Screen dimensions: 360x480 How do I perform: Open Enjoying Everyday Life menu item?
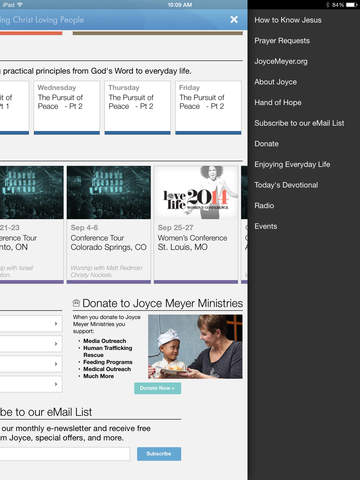click(292, 165)
